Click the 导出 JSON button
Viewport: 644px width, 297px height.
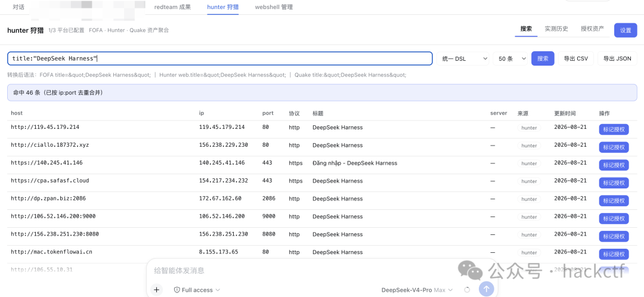[x=617, y=58]
